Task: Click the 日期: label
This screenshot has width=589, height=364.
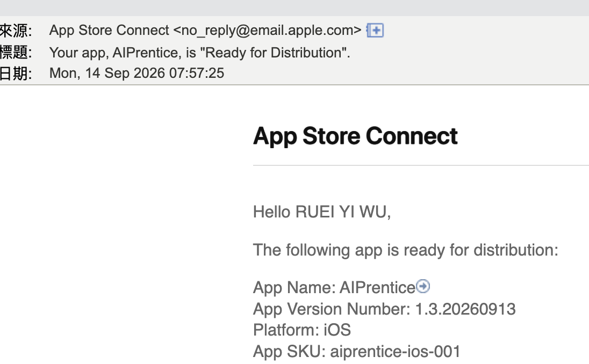Action: point(16,74)
